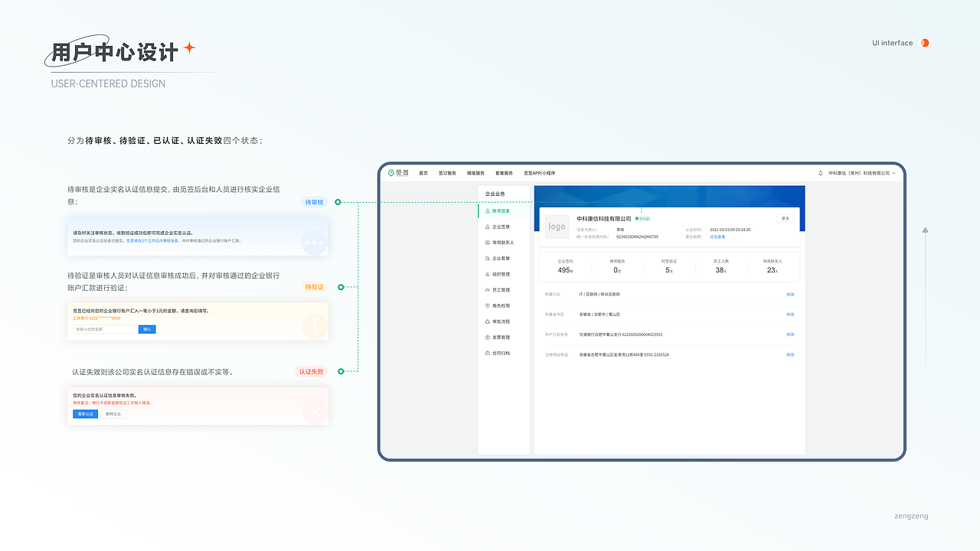Click the 更多 button on the company card
The image size is (980, 551).
(x=785, y=218)
